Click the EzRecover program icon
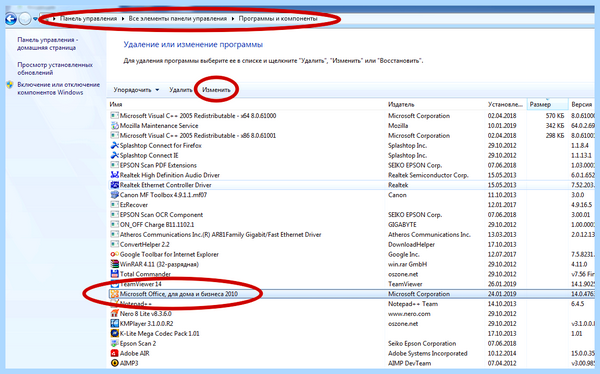Image resolution: width=600 pixels, height=374 pixels. pos(114,205)
